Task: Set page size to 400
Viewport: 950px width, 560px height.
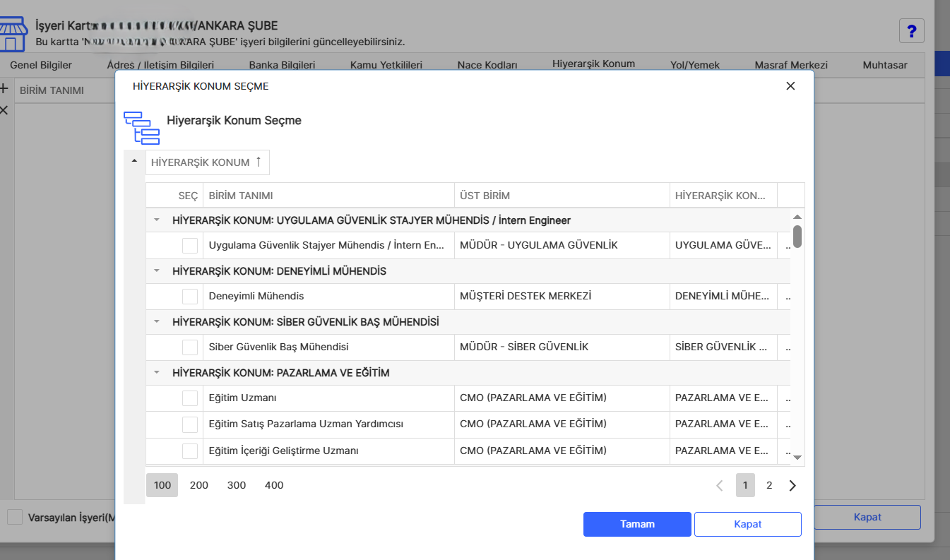Action: pos(274,485)
